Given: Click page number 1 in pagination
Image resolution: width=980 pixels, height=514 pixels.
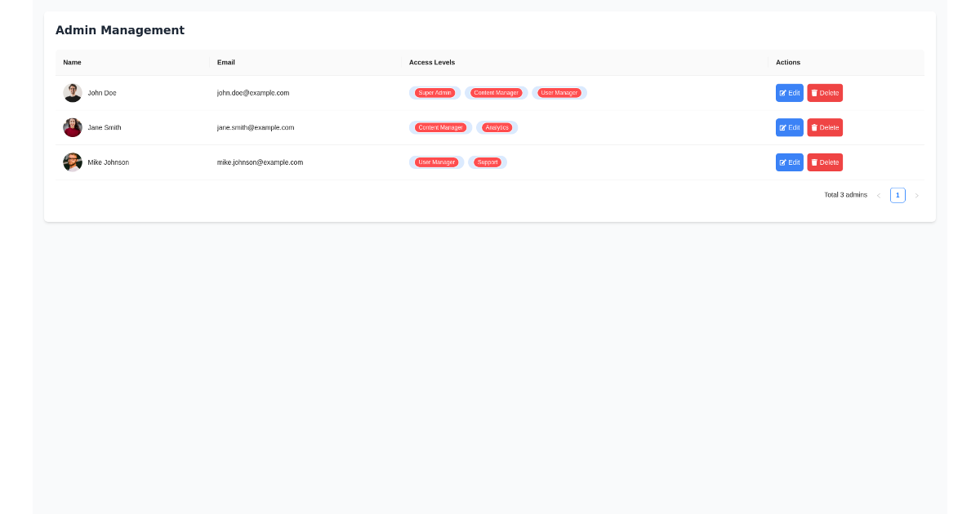Looking at the screenshot, I should 898,195.
